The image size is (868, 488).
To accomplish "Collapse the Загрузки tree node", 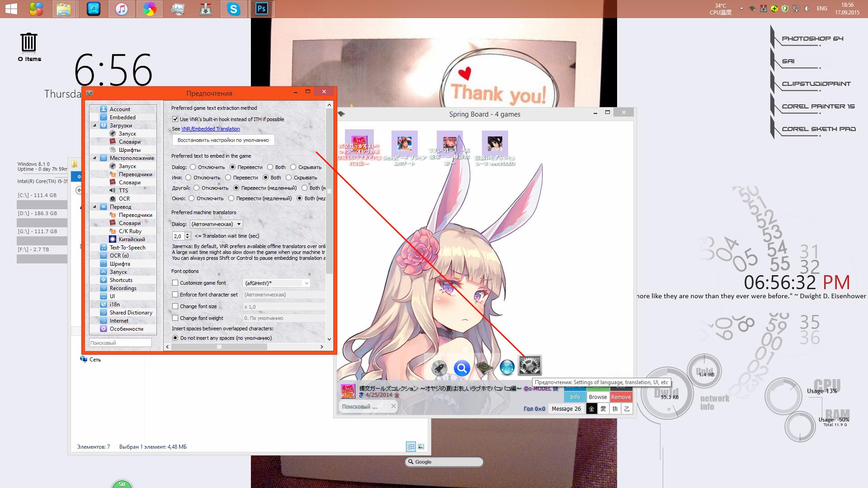I will (x=94, y=126).
